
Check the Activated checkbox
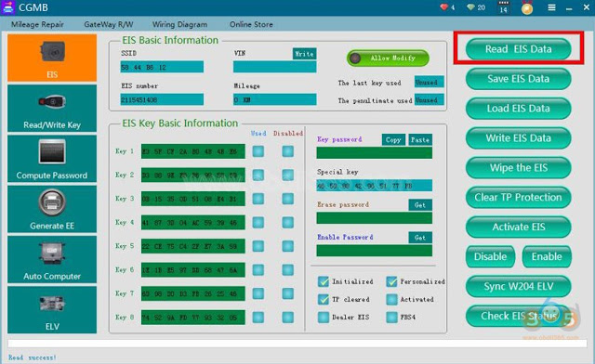[x=391, y=300]
